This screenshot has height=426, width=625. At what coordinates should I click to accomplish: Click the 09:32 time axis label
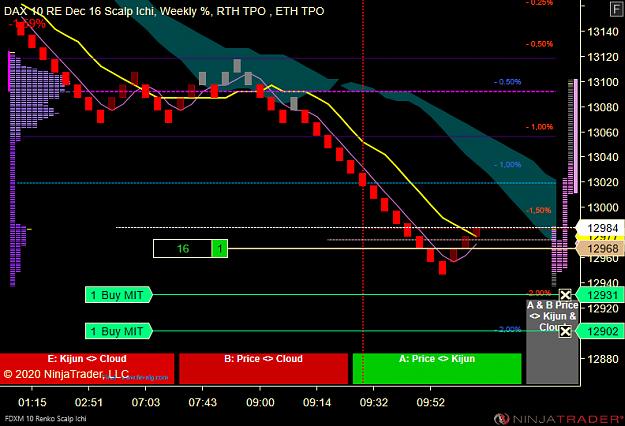(373, 402)
